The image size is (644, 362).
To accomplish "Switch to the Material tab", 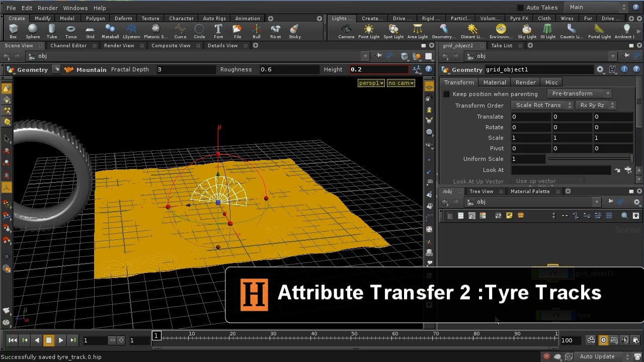I will (494, 82).
